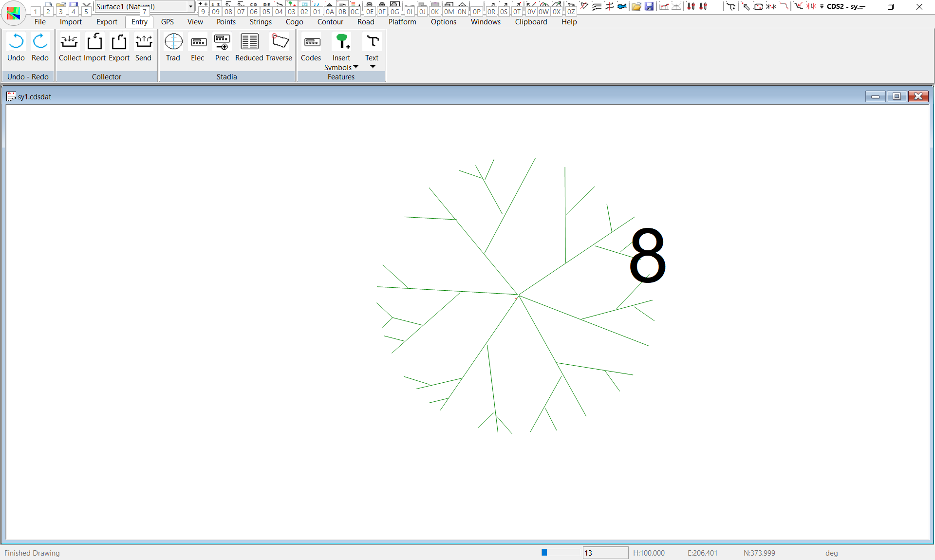Open the Elec stadia entry tool

pos(198,42)
